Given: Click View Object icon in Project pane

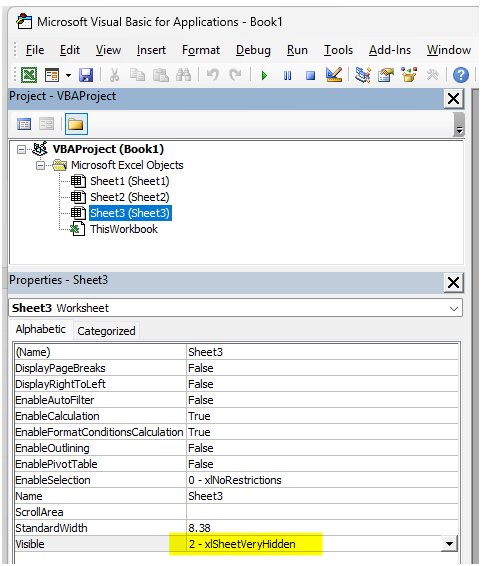Looking at the screenshot, I should [x=47, y=125].
